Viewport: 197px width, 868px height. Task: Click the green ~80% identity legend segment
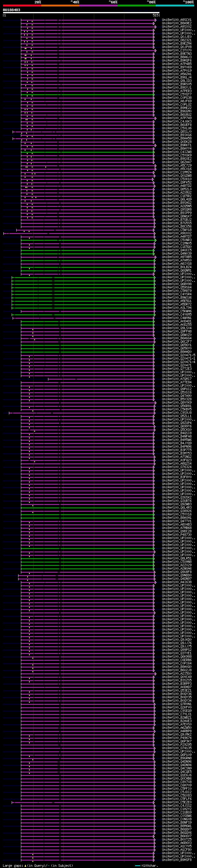[136, 6]
